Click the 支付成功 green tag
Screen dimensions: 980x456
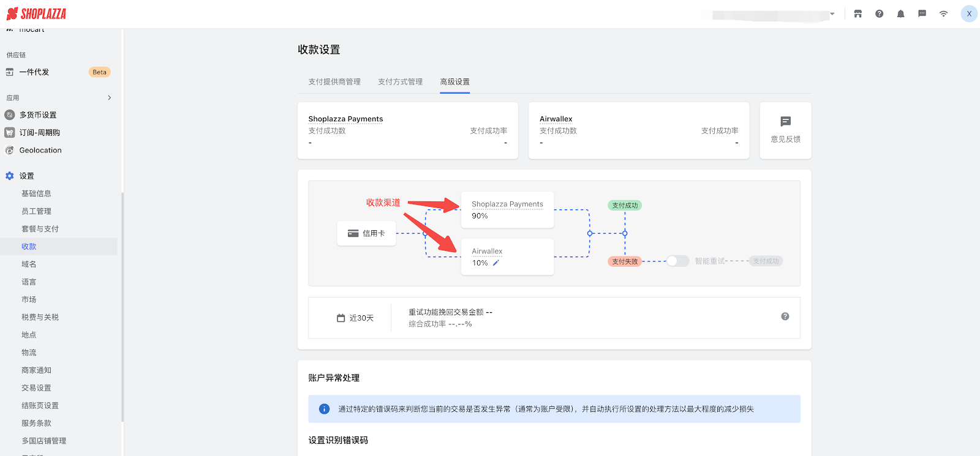pos(625,206)
